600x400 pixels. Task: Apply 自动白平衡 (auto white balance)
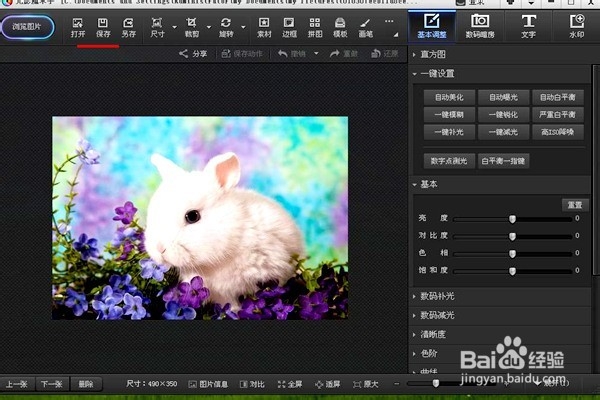pos(558,97)
